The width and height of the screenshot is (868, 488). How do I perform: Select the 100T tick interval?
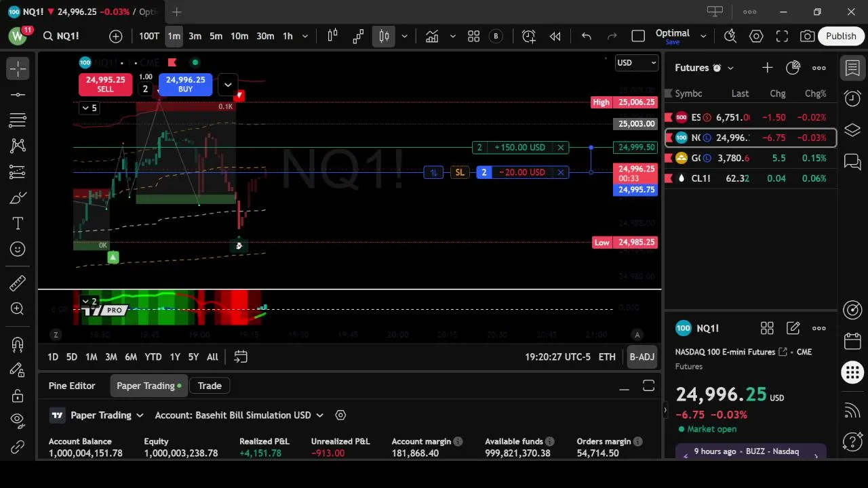pyautogui.click(x=149, y=36)
